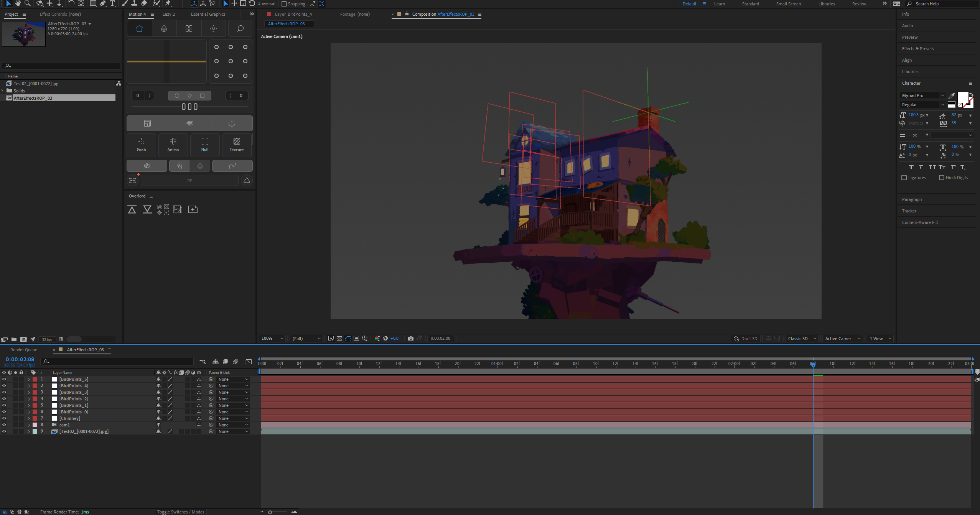Hide the BirdPoints_5 layer
The width and height of the screenshot is (980, 515).
pyautogui.click(x=4, y=379)
